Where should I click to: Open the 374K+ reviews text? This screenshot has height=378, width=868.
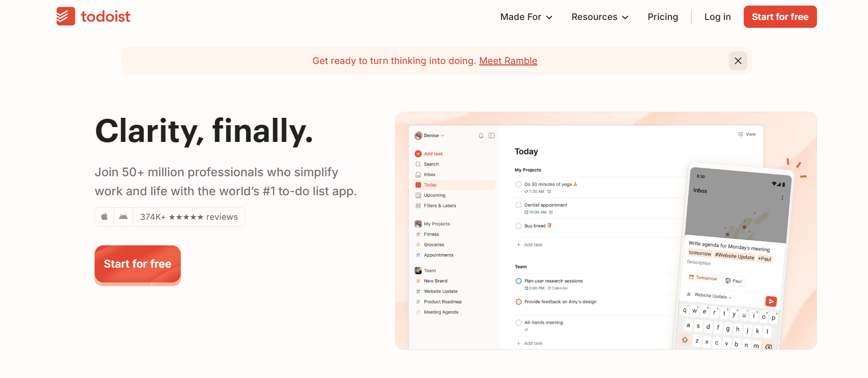pos(189,217)
